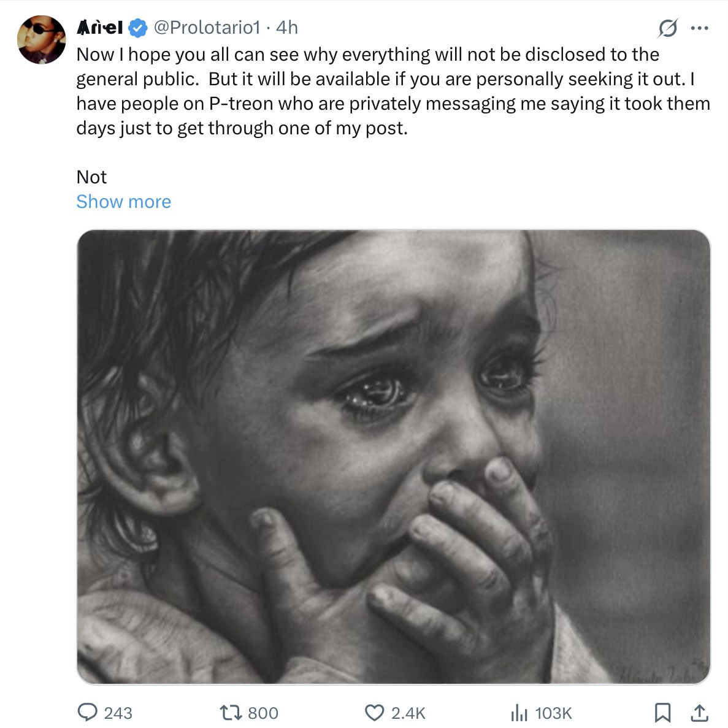Open the three-dot More options menu
The image size is (728, 728).
699,28
